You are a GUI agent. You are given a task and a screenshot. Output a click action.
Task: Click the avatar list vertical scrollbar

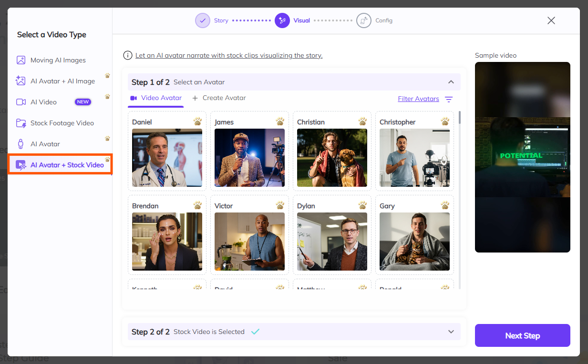tap(460, 117)
